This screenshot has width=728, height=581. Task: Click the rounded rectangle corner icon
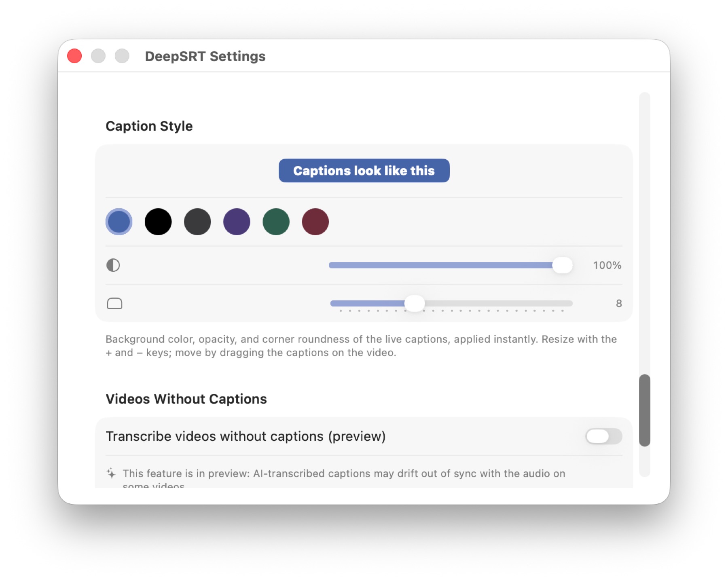(114, 303)
